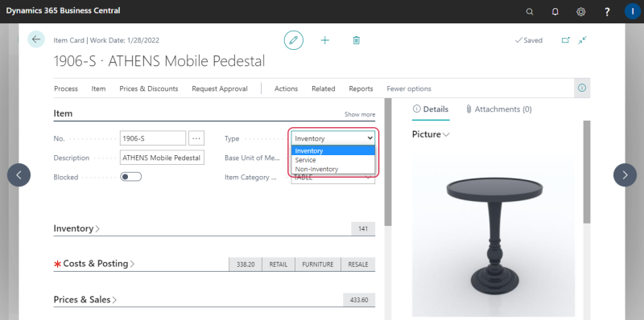
Task: Go back with the arrow button
Action: click(x=36, y=39)
